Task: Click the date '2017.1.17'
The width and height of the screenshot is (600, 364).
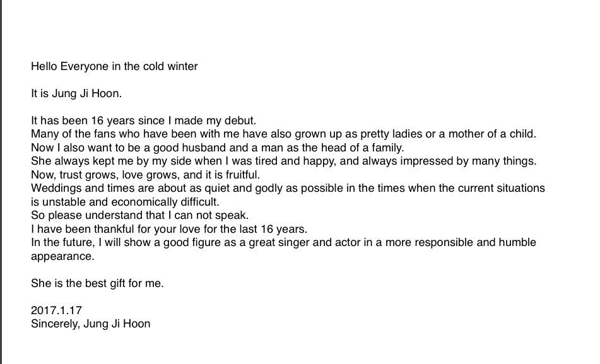Action: tap(57, 310)
